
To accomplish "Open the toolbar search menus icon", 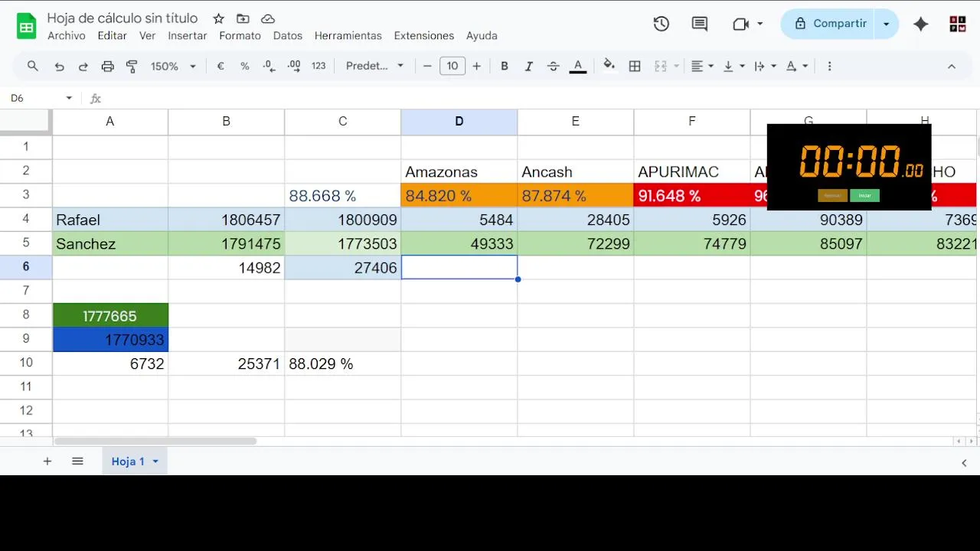I will [33, 66].
